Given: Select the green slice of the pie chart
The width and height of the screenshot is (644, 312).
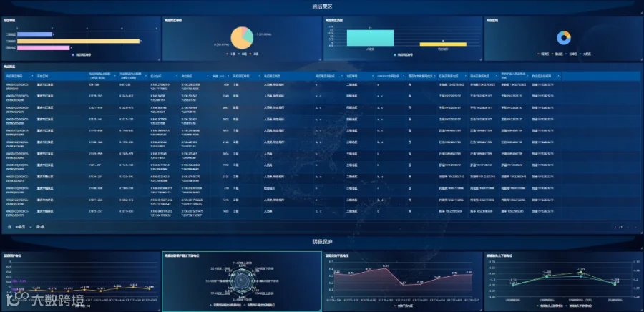Looking at the screenshot, I should tap(248, 38).
